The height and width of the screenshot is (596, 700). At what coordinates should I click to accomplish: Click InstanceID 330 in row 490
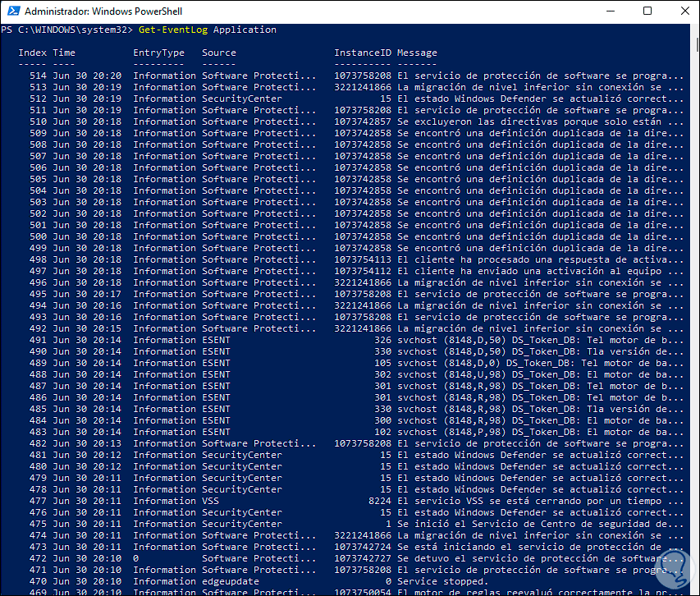pos(382,352)
